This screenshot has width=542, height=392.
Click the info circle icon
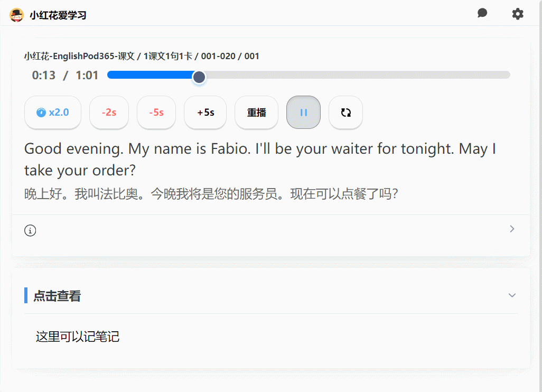tap(30, 230)
